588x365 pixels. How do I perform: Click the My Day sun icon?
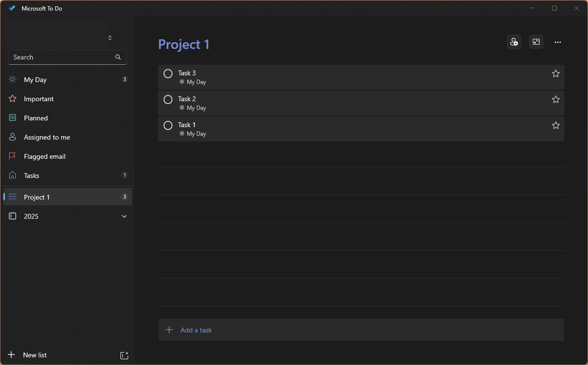click(12, 79)
